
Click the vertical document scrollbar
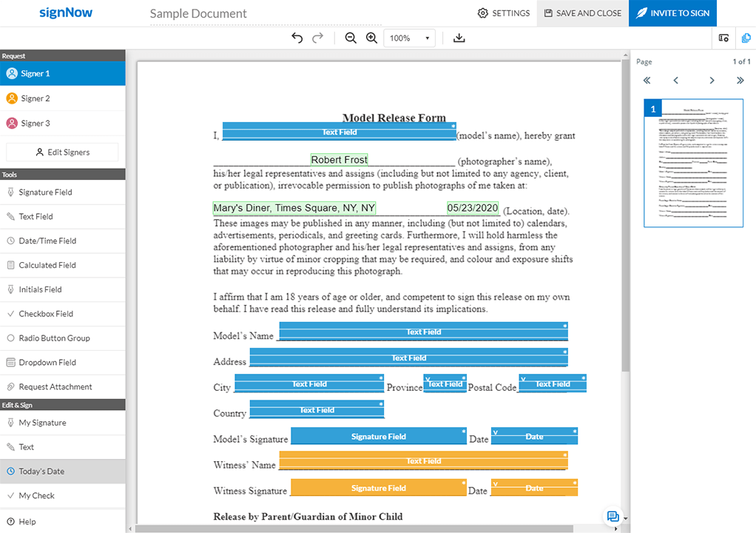point(626,222)
